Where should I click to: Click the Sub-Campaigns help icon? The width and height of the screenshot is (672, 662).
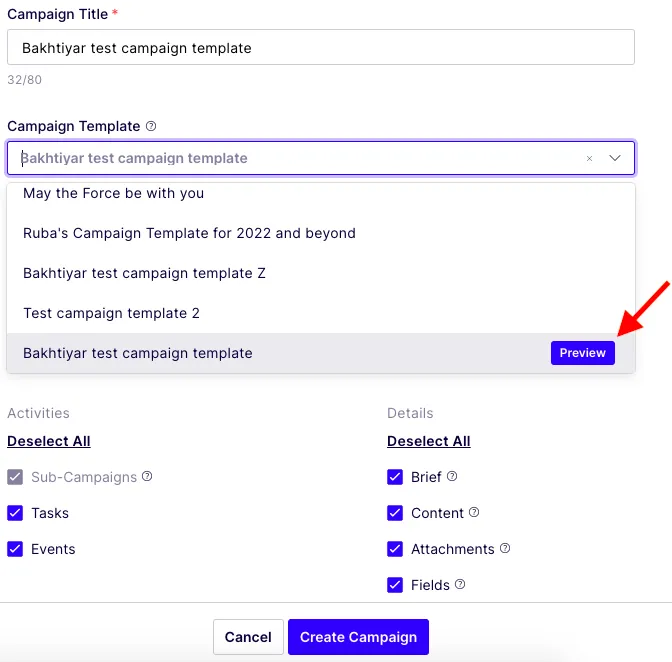(x=147, y=476)
